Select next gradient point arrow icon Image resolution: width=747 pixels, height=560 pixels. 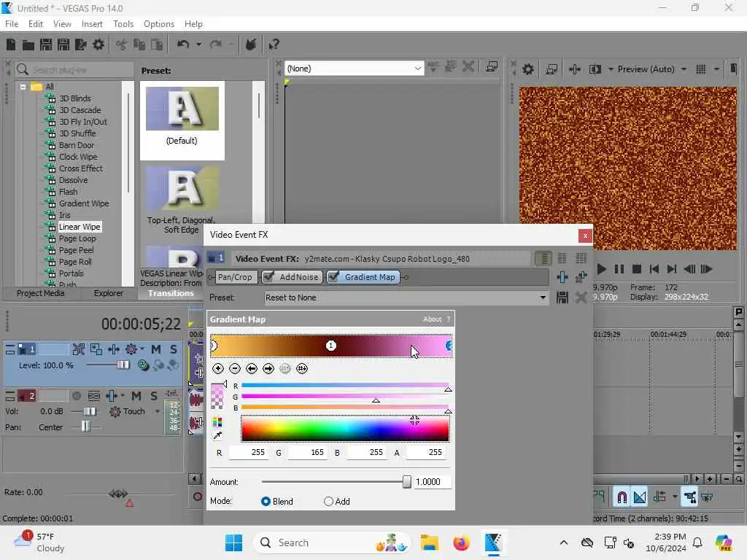point(268,368)
